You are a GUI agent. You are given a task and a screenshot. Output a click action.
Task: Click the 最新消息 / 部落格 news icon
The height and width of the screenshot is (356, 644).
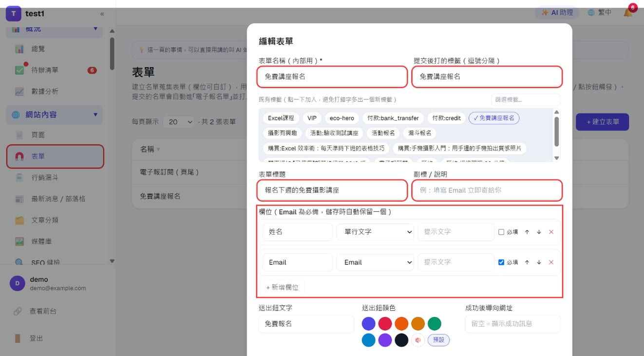(19, 199)
